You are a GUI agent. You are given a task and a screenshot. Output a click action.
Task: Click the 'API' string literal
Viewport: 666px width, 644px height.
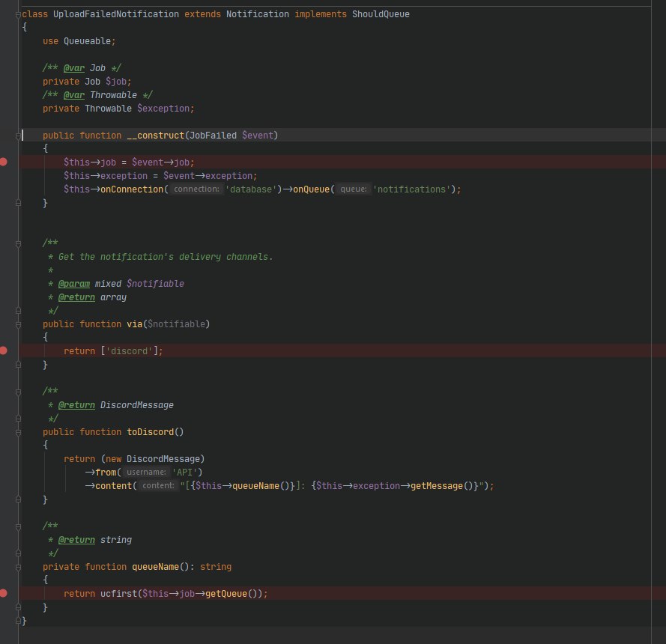pyautogui.click(x=184, y=473)
